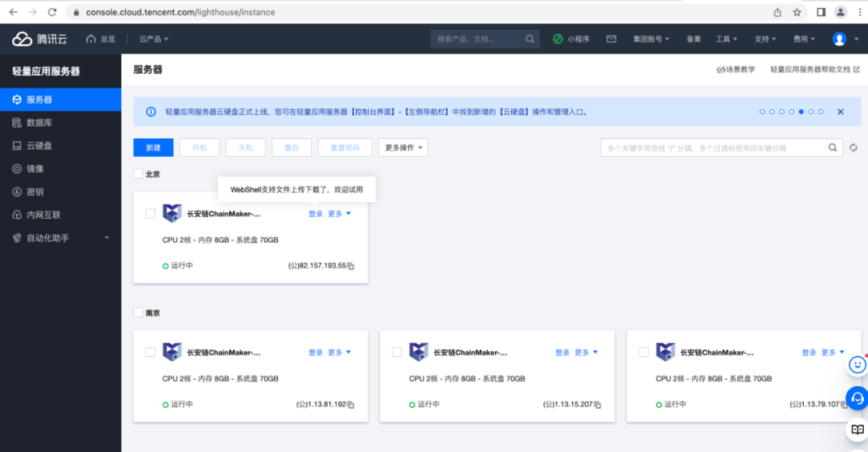This screenshot has width=868, height=452.
Task: Click the refresh list icon
Action: click(x=853, y=148)
